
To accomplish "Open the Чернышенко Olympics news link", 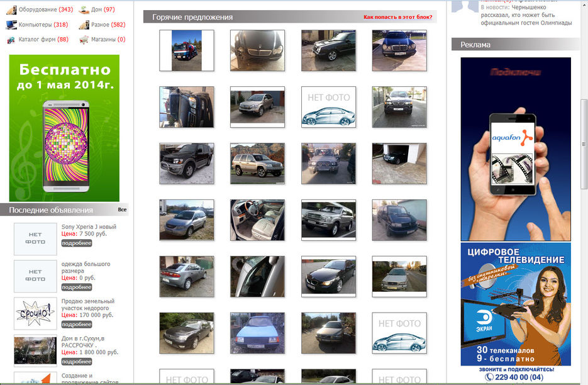I will 526,15.
